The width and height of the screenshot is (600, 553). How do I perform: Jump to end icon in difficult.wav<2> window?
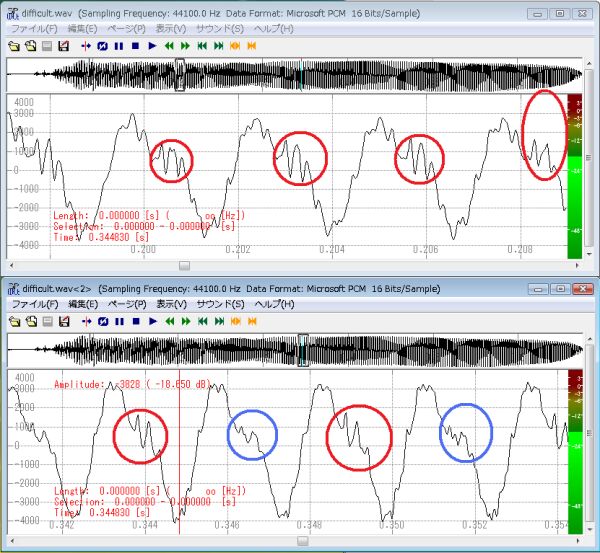tap(219, 321)
